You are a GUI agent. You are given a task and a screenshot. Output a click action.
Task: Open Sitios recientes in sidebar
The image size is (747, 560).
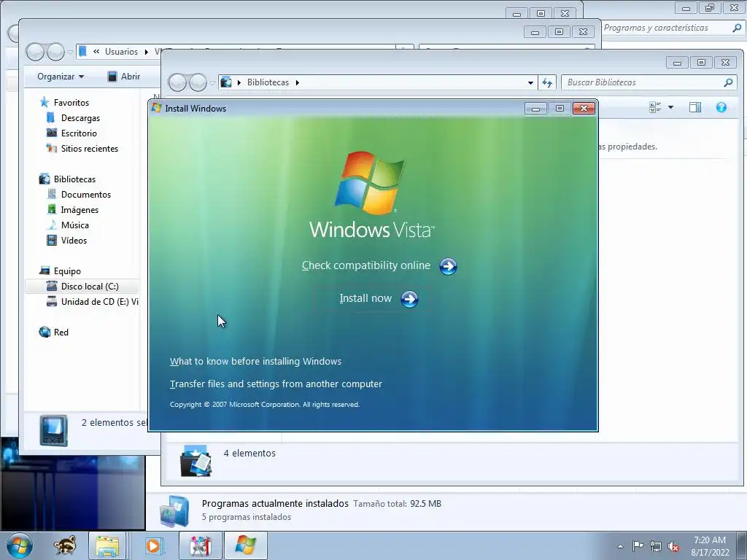(90, 149)
